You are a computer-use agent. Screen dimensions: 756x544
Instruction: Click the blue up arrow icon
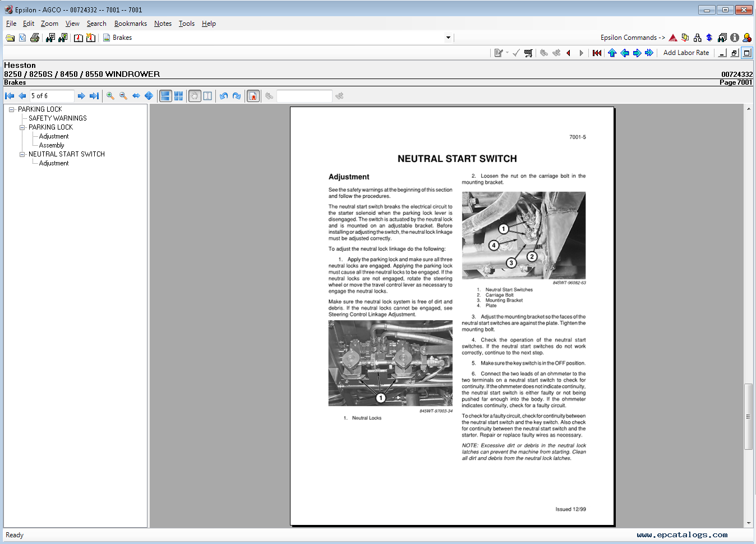(612, 53)
